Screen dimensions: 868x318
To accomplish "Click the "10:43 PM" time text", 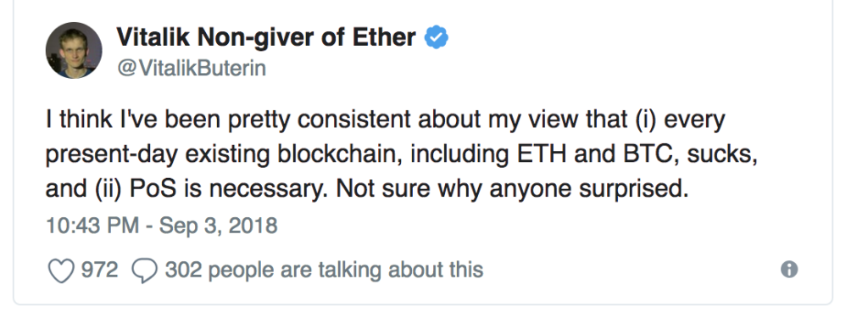I will click(92, 226).
